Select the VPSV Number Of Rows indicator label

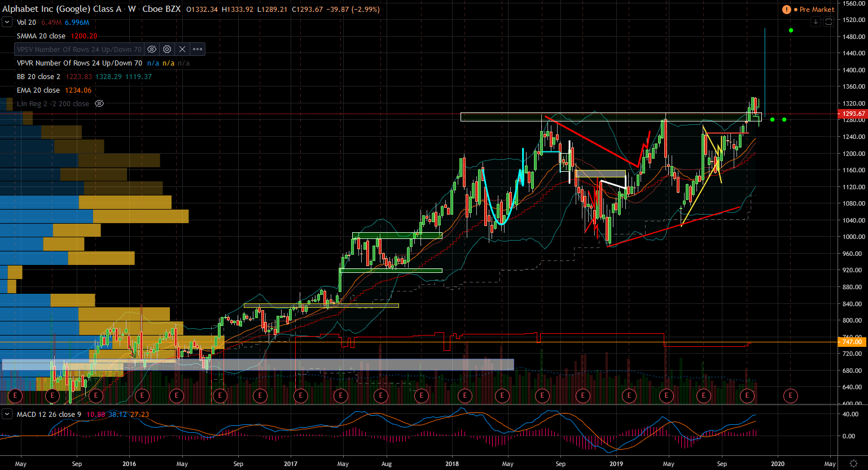pos(79,50)
